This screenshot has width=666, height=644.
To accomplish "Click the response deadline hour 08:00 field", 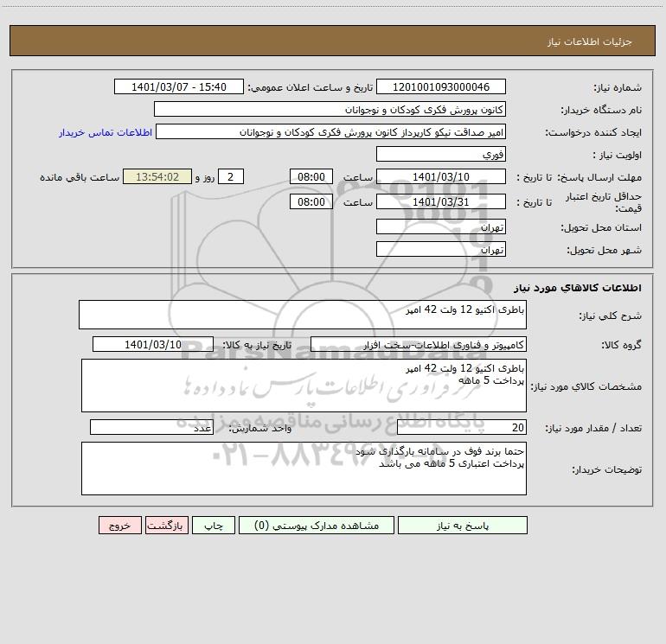I will (x=311, y=176).
